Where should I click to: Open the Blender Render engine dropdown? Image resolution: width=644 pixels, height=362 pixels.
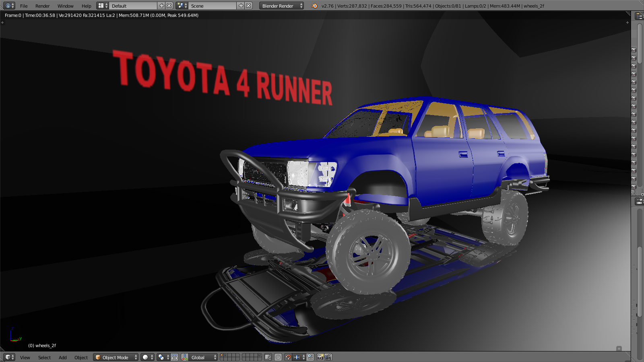(x=281, y=6)
